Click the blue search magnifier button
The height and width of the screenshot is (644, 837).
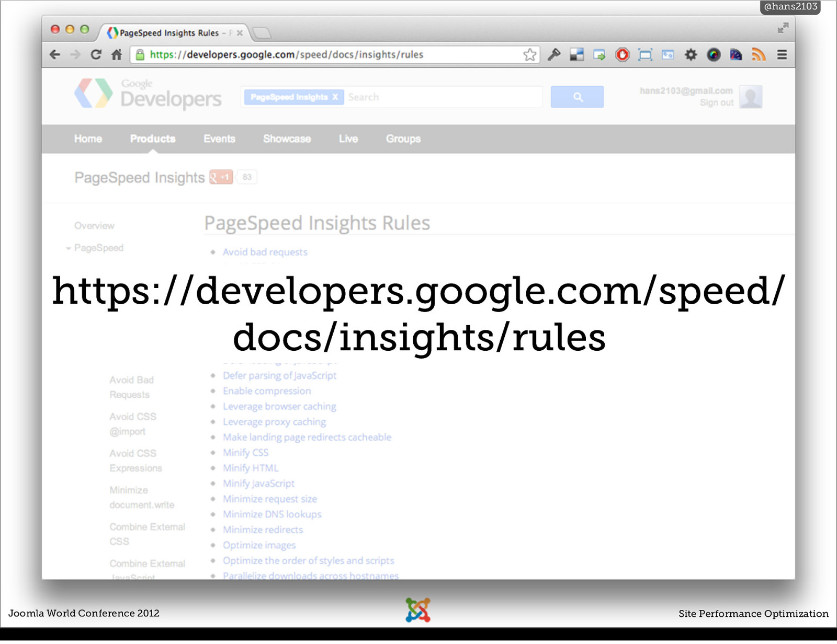pos(577,97)
